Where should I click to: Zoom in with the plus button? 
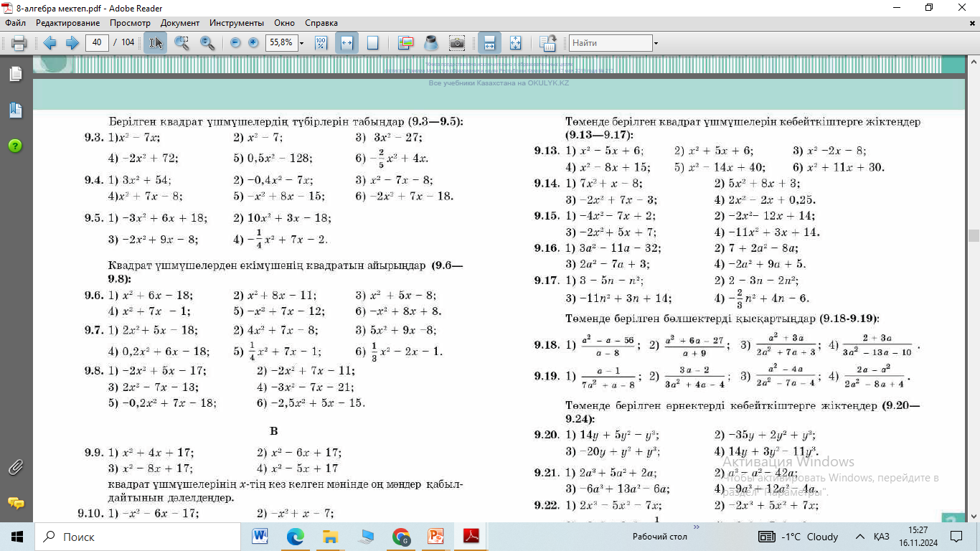point(253,43)
